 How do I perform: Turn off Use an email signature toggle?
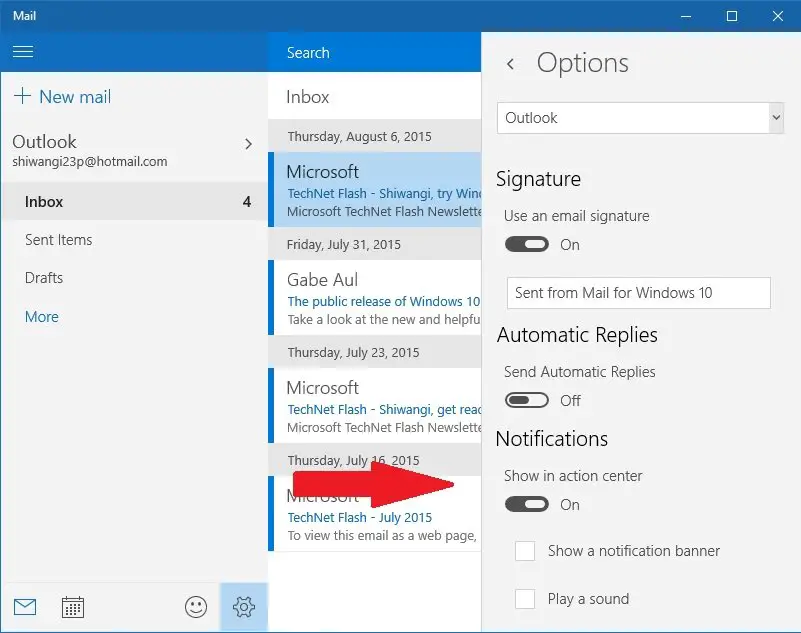[527, 244]
